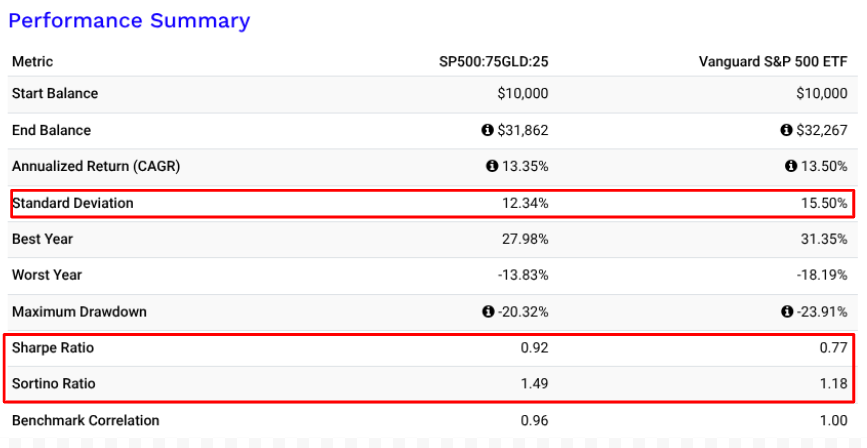867x448 pixels.
Task: Click info icon beside $31,862 End Balance
Action: [x=488, y=130]
